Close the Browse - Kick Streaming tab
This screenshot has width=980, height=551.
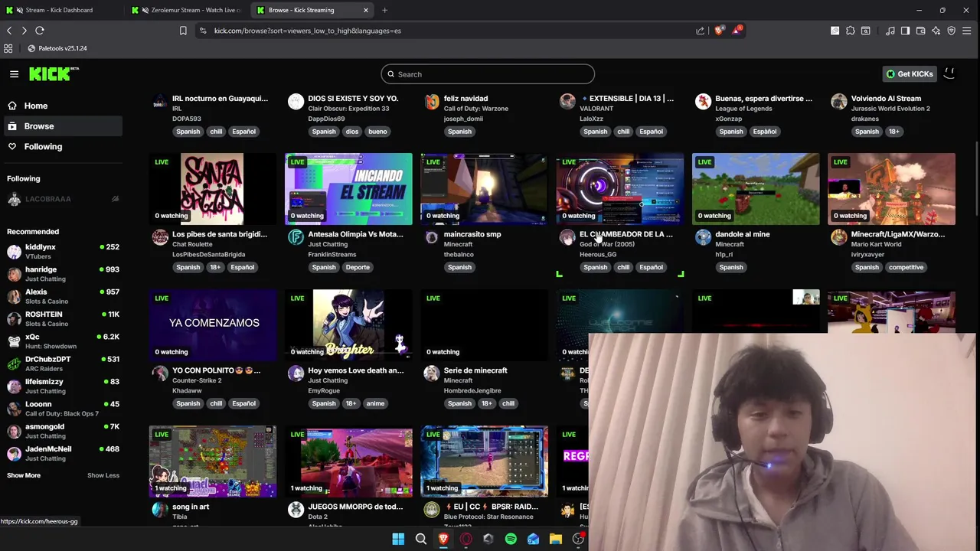[366, 10]
